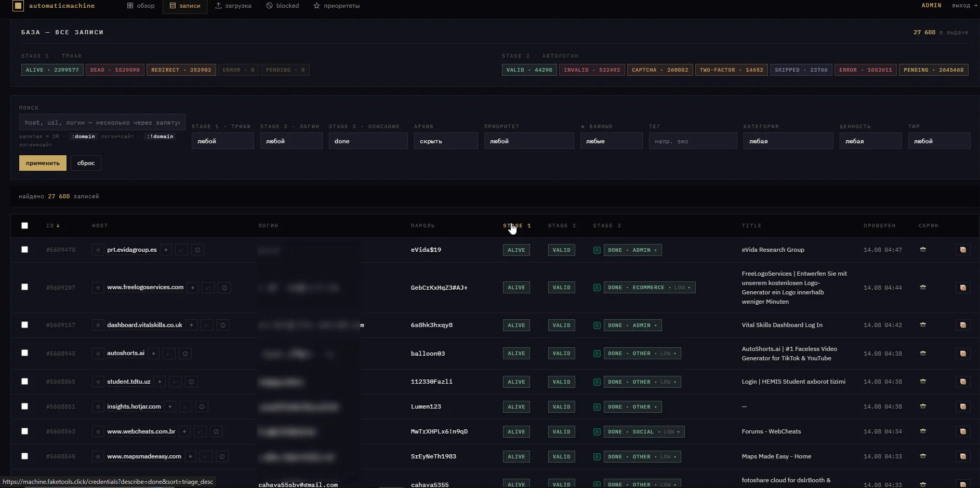Screen dimensions: 980x488
Task: Open the camera screenshot for Forums - WebCheats row
Action: pos(923,431)
